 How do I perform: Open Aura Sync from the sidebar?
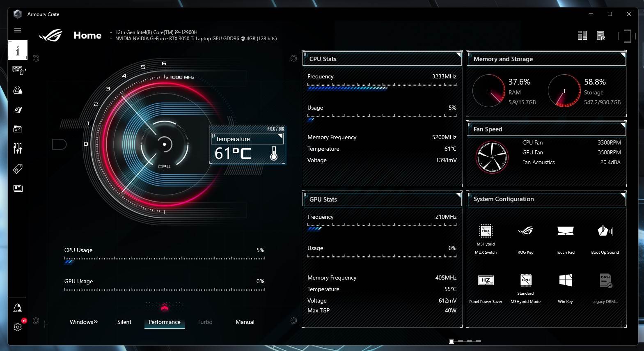tap(18, 90)
